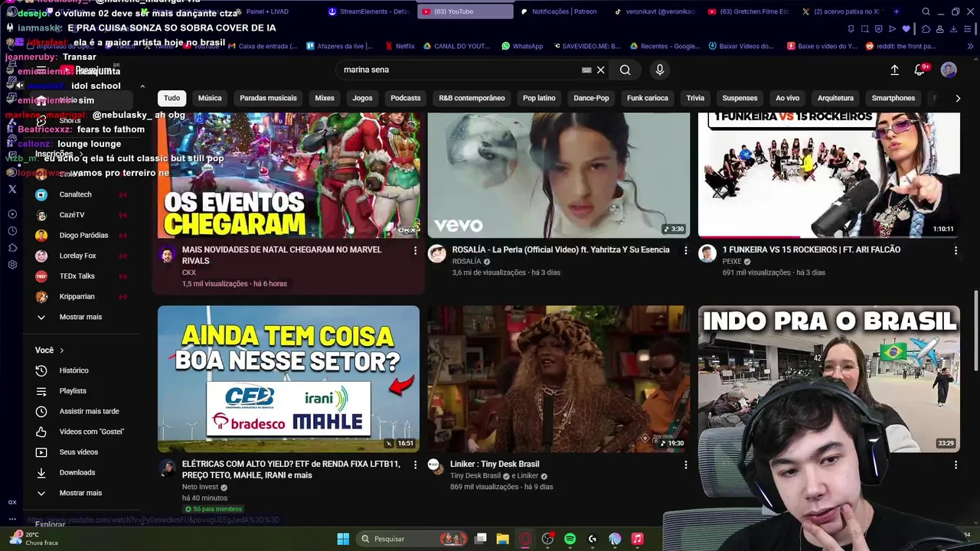Select the 'Suspenses' filter chip
The image size is (980, 551).
740,98
